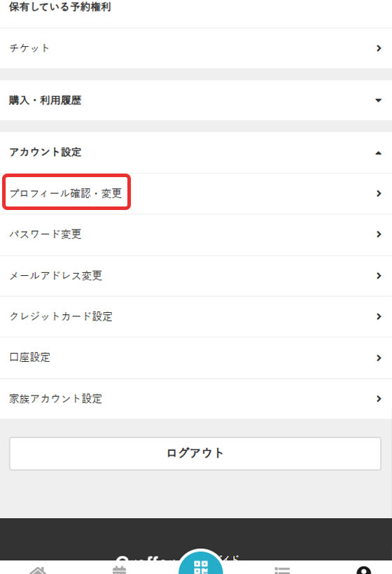Open the list icon in bottom navigation
This screenshot has width=392, height=574.
click(x=282, y=570)
